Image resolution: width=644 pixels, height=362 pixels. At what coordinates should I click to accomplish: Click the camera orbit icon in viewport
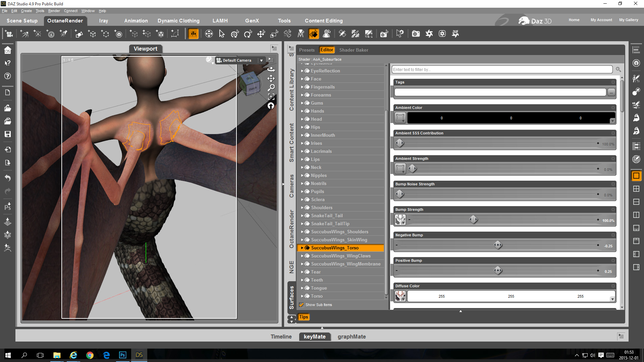[271, 69]
